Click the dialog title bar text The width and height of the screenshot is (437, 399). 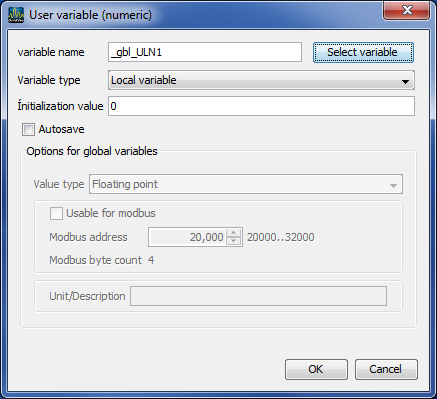pos(90,15)
